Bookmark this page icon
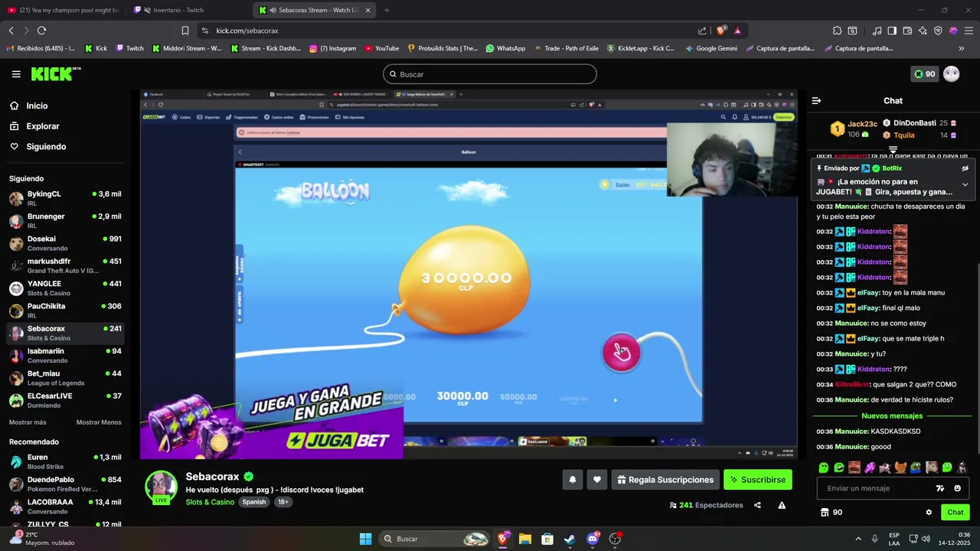Viewport: 980px width, 551px height. pyautogui.click(x=185, y=31)
